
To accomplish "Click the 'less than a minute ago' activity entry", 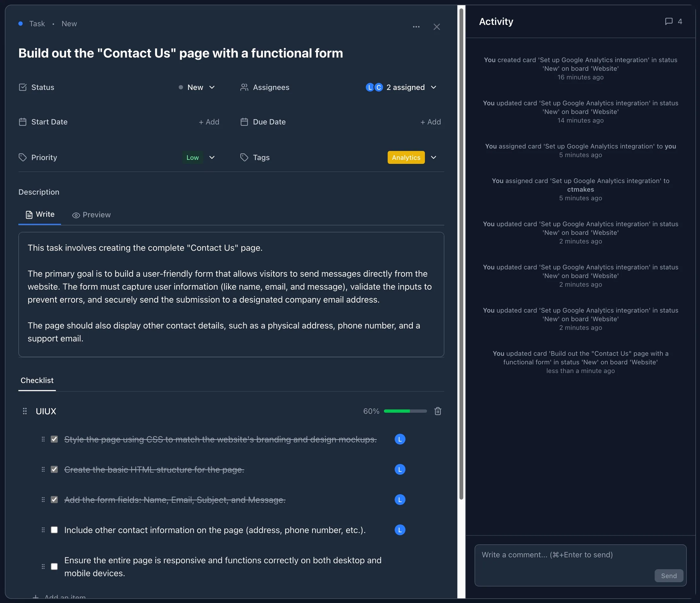I will coord(580,362).
